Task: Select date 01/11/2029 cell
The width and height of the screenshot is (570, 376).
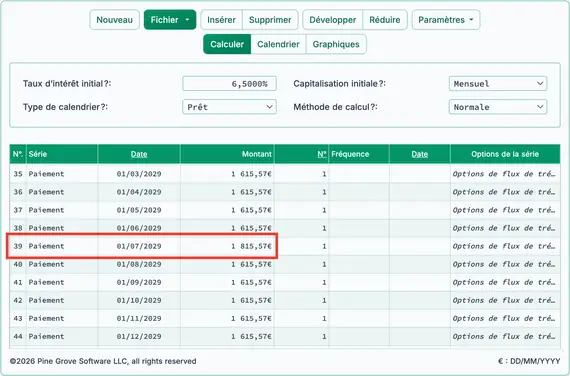Action: click(x=139, y=319)
